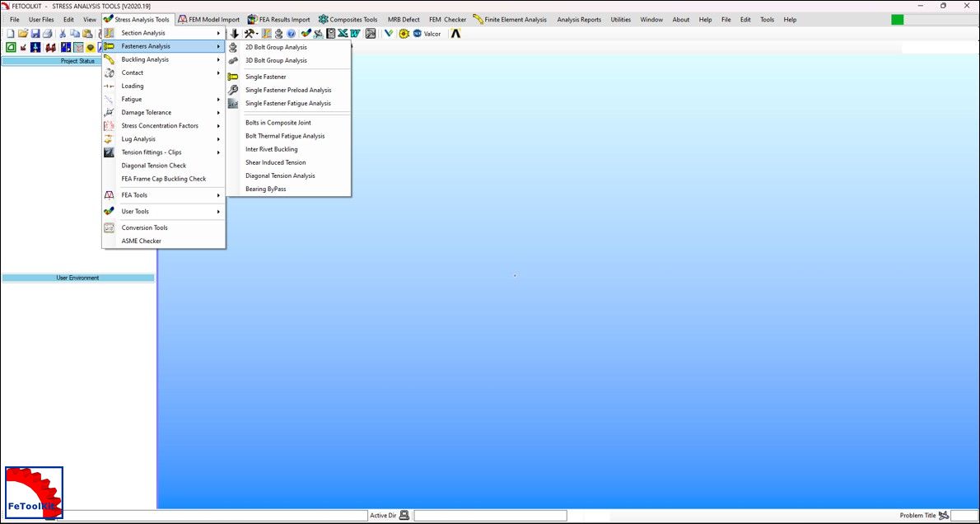Click the satellite dish toolbar icon
The height and width of the screenshot is (524, 980).
click(x=319, y=34)
